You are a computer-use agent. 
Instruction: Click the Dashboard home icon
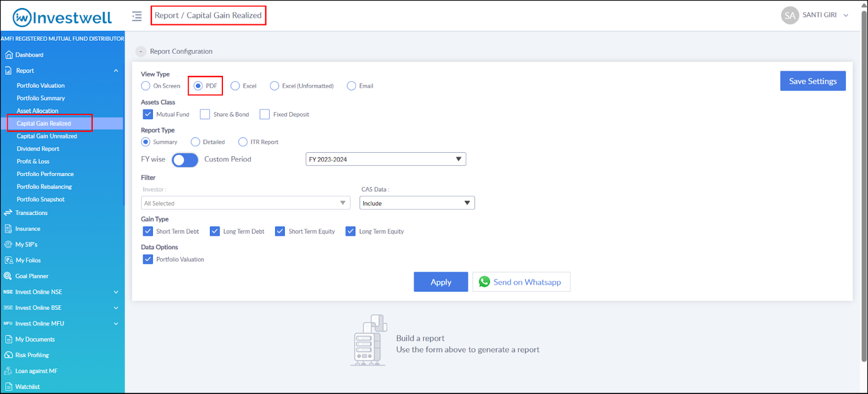click(x=8, y=55)
